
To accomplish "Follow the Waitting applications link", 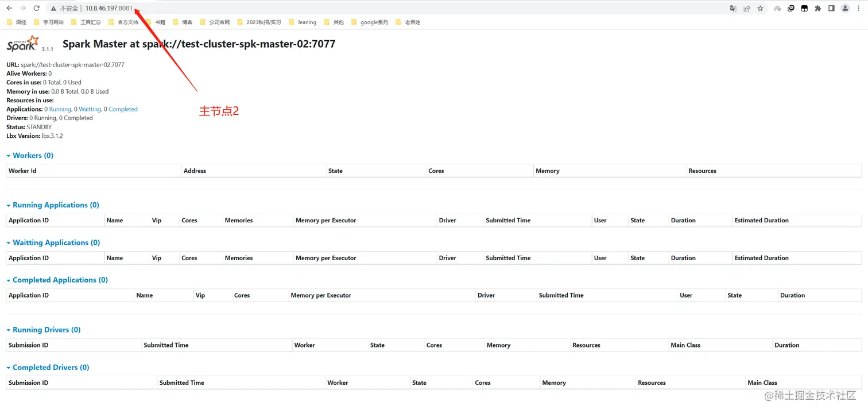I will [90, 109].
